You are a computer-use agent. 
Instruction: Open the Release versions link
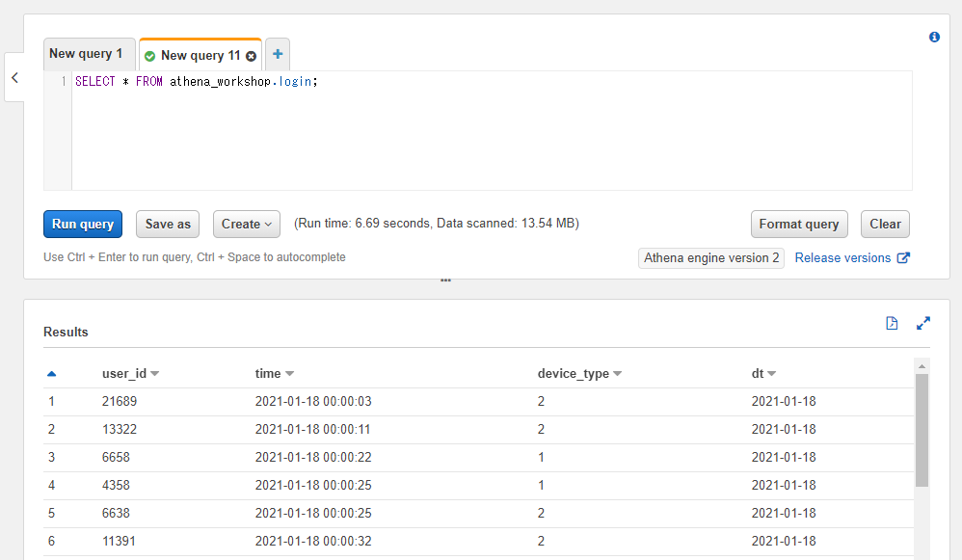point(842,257)
